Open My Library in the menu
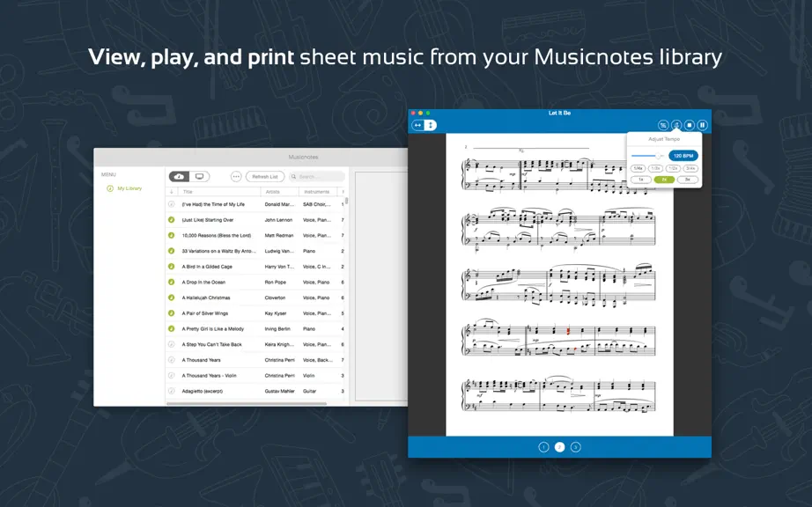 pos(129,188)
